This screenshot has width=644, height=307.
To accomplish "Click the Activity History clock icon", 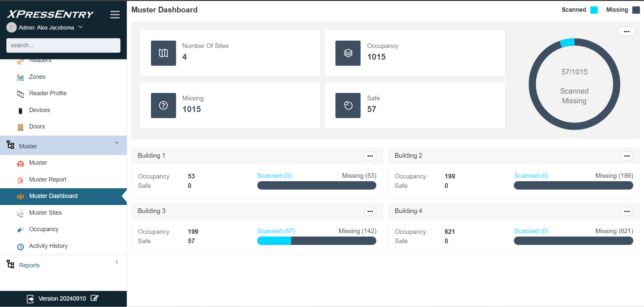I will click(20, 246).
